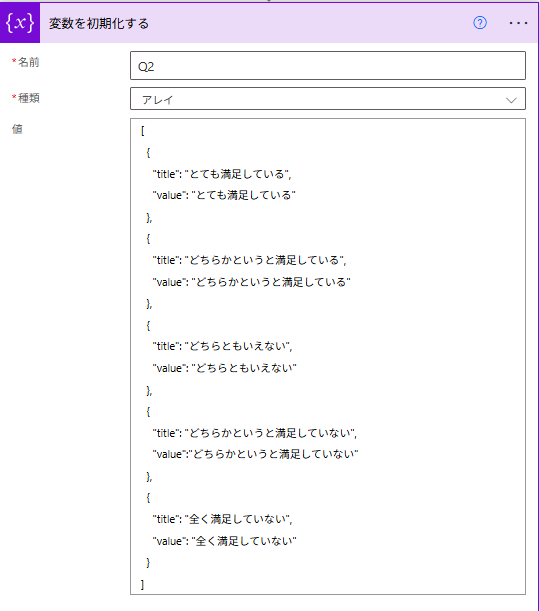Click title line どちらともいえない

point(222,346)
